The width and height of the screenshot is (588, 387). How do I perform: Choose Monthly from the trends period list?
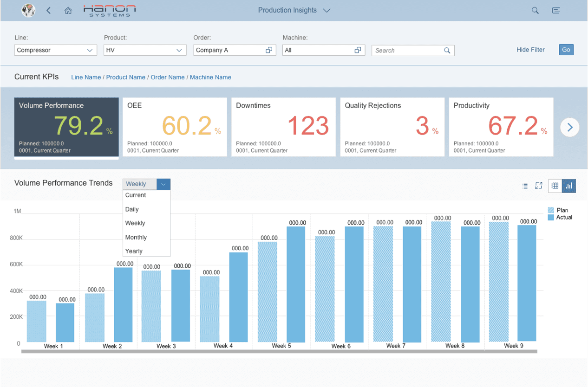pyautogui.click(x=136, y=237)
